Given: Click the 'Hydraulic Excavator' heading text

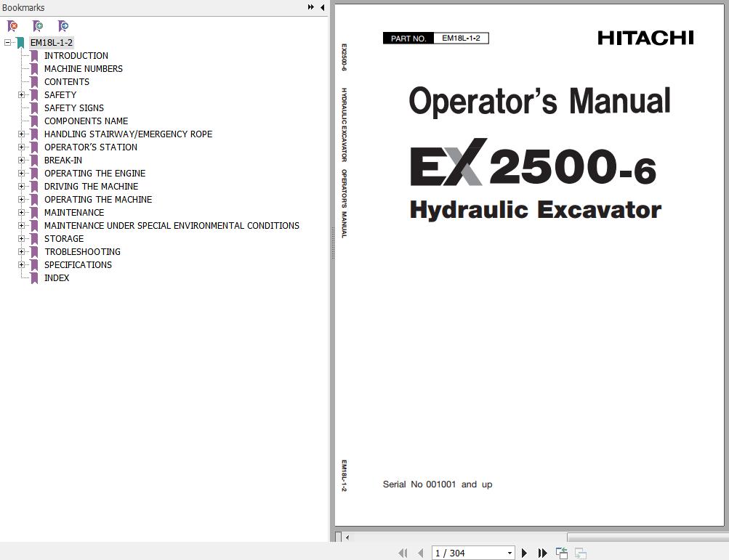Looking at the screenshot, I should tap(535, 210).
